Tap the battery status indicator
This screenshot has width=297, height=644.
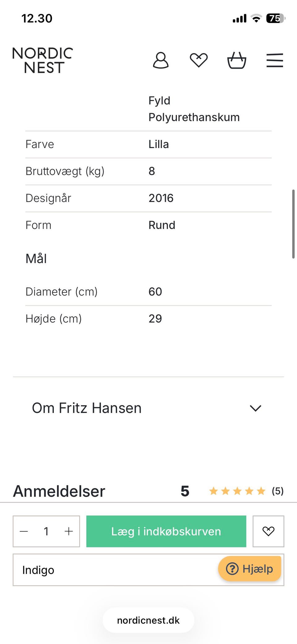275,19
